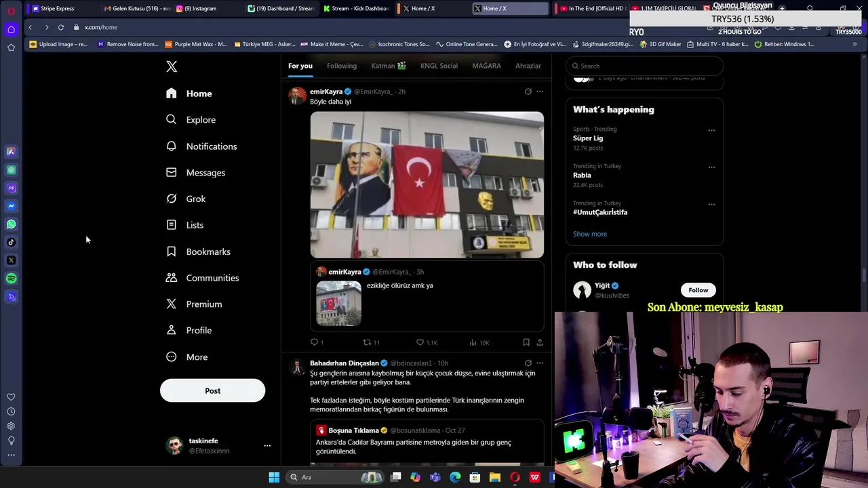868x488 pixels.
Task: Switch to the Following tab
Action: click(341, 66)
